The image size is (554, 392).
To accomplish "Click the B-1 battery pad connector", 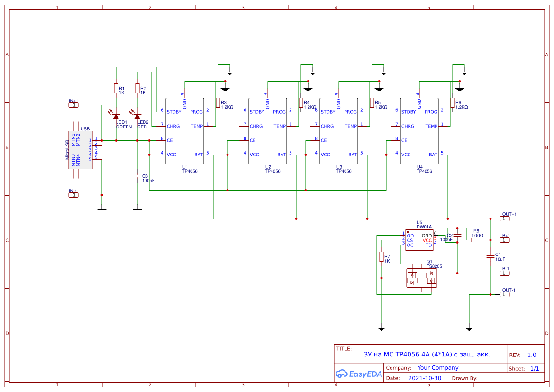I will point(505,273).
